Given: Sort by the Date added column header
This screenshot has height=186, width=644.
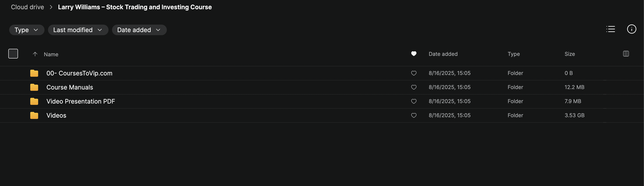Looking at the screenshot, I should 443,54.
